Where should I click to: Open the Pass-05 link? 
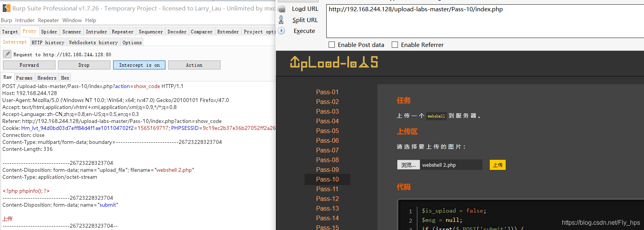pos(327,131)
